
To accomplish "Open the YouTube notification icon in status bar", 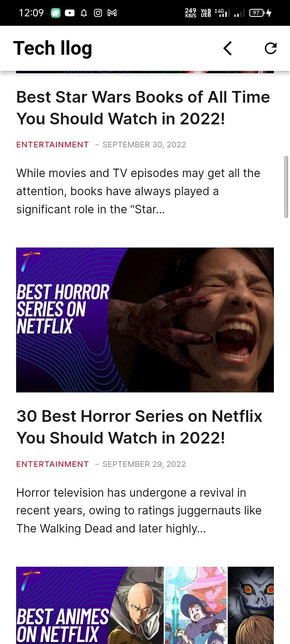I will click(x=70, y=13).
